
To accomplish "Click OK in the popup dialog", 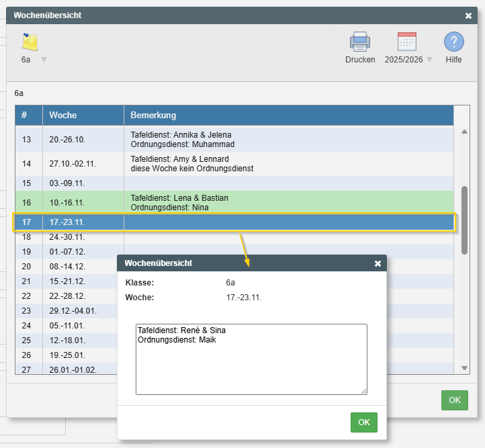I will (x=363, y=422).
